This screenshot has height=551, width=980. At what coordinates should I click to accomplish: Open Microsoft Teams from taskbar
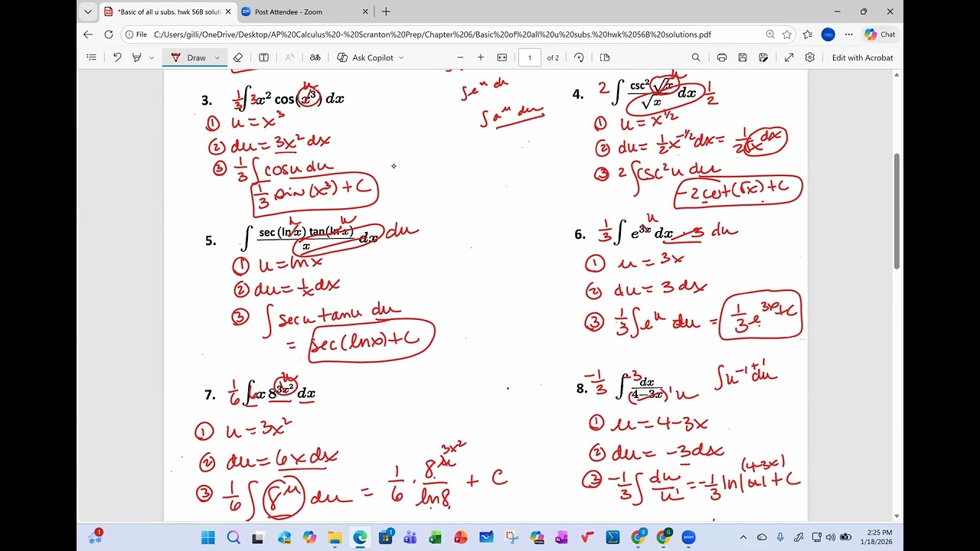coord(410,537)
